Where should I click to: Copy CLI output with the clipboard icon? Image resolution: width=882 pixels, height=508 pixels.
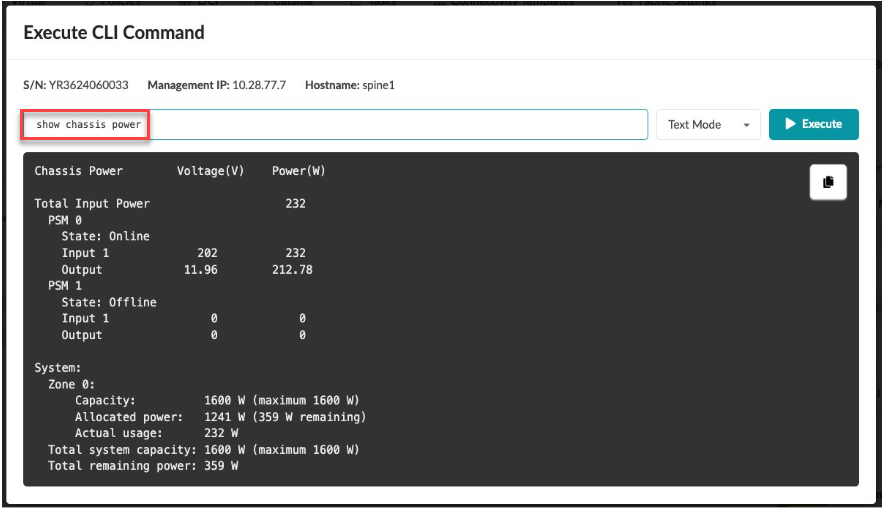pos(828,182)
